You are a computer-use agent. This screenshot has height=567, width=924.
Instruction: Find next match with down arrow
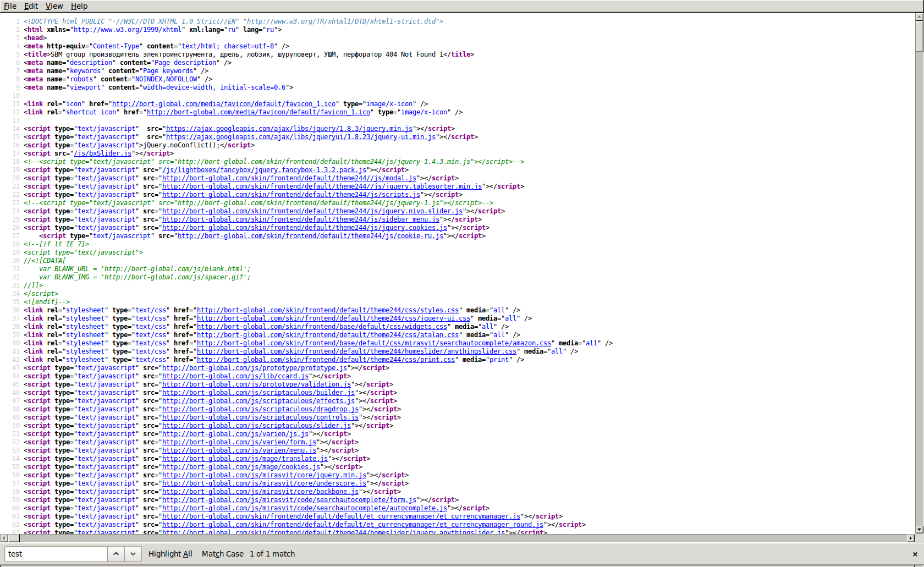pos(133,554)
